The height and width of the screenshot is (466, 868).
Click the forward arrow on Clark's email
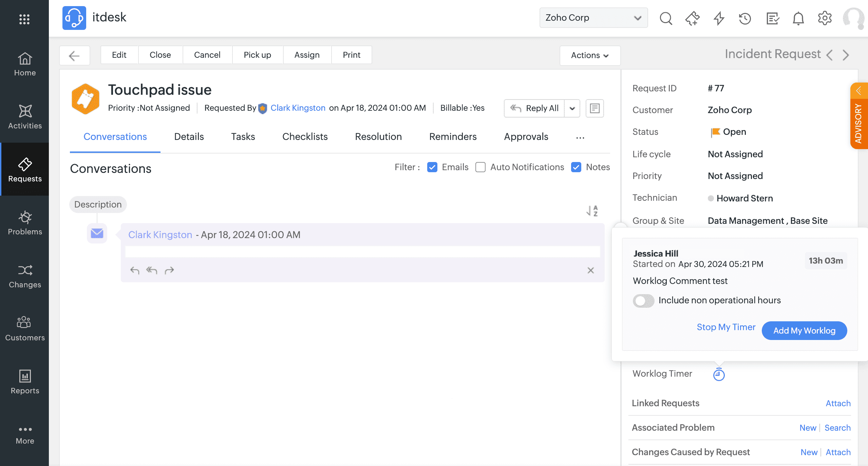click(169, 270)
